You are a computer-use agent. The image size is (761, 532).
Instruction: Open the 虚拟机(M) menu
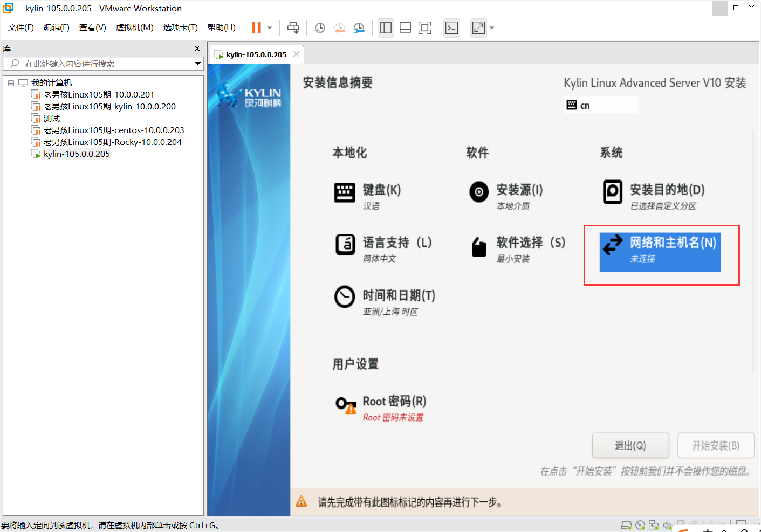click(134, 27)
